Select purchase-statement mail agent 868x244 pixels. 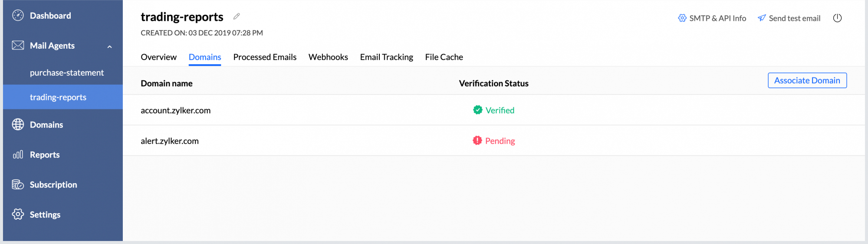click(x=67, y=73)
